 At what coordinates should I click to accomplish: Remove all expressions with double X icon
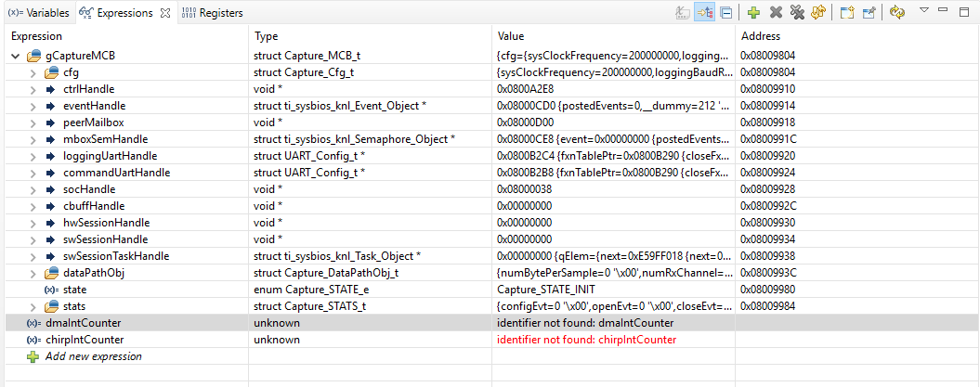[x=797, y=13]
